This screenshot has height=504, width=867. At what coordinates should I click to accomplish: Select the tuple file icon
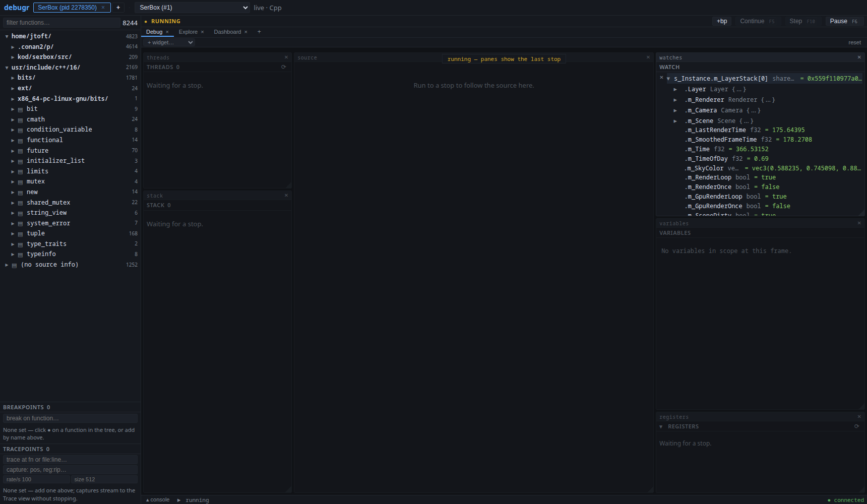20,234
